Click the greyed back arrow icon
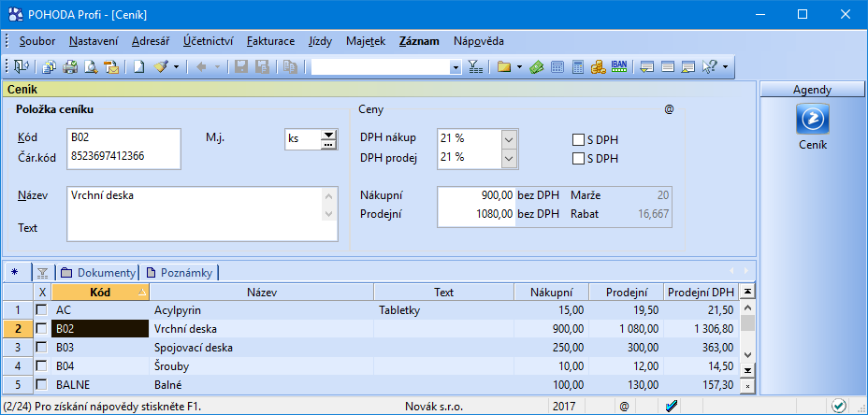The width and height of the screenshot is (868, 415). [x=201, y=67]
